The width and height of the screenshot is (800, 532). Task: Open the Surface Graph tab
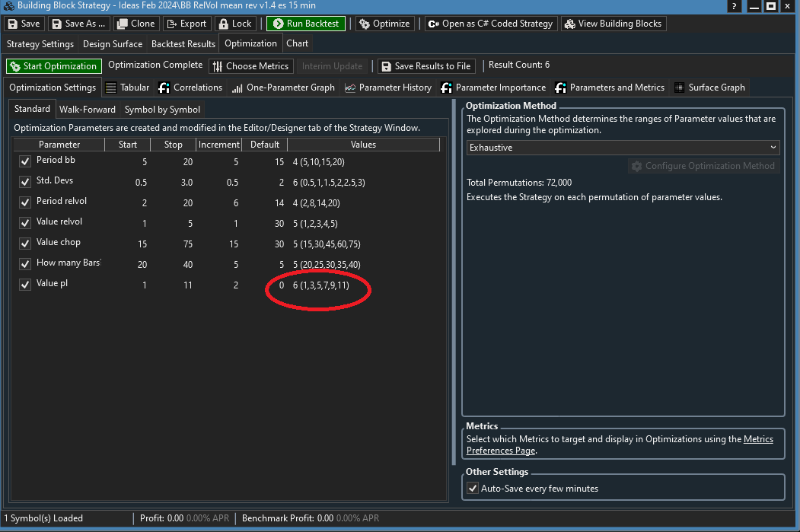tap(709, 88)
